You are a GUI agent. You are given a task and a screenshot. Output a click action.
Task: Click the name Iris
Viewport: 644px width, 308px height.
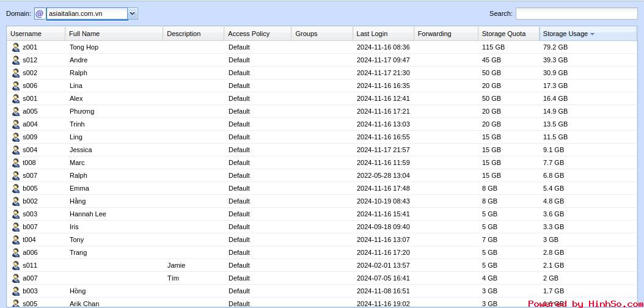click(74, 227)
